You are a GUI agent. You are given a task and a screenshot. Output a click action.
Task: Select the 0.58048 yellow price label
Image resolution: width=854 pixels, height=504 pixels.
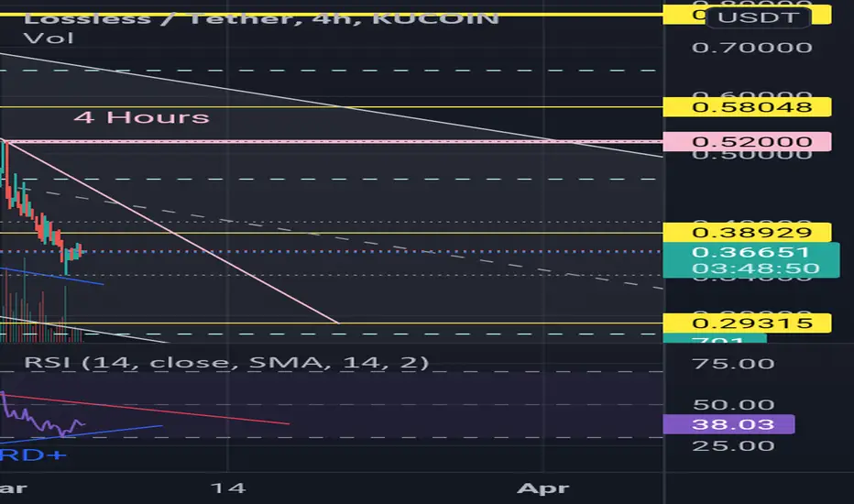748,107
